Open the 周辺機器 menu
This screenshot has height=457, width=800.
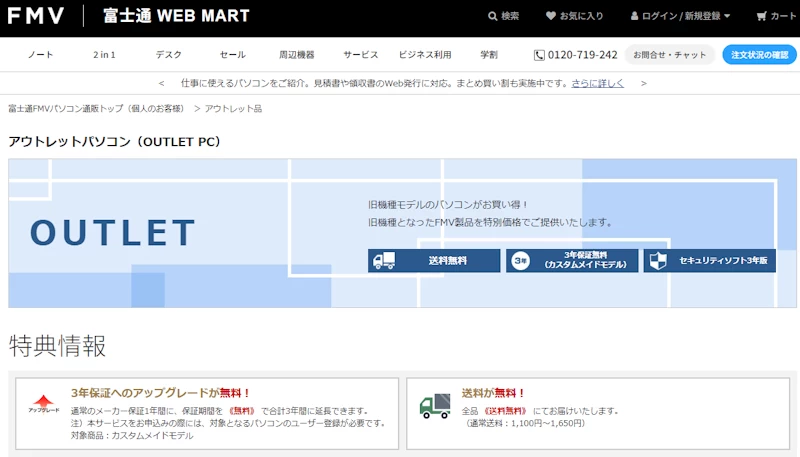[296, 55]
